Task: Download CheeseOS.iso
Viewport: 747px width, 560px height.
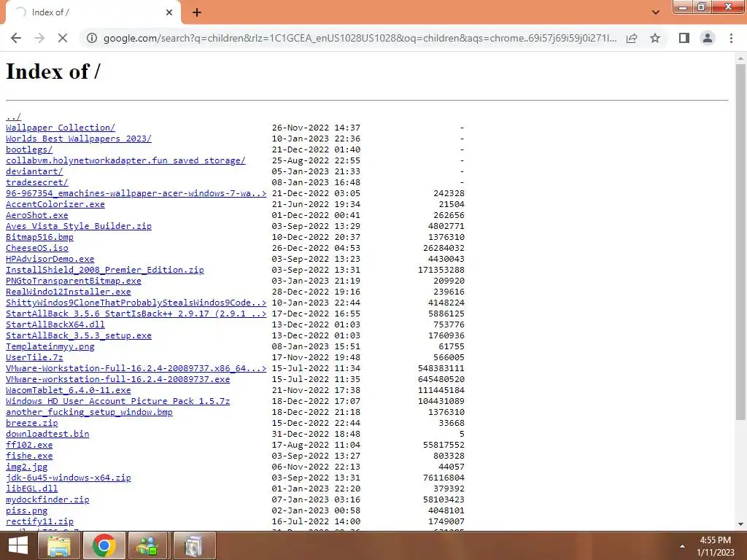Action: pyautogui.click(x=37, y=248)
